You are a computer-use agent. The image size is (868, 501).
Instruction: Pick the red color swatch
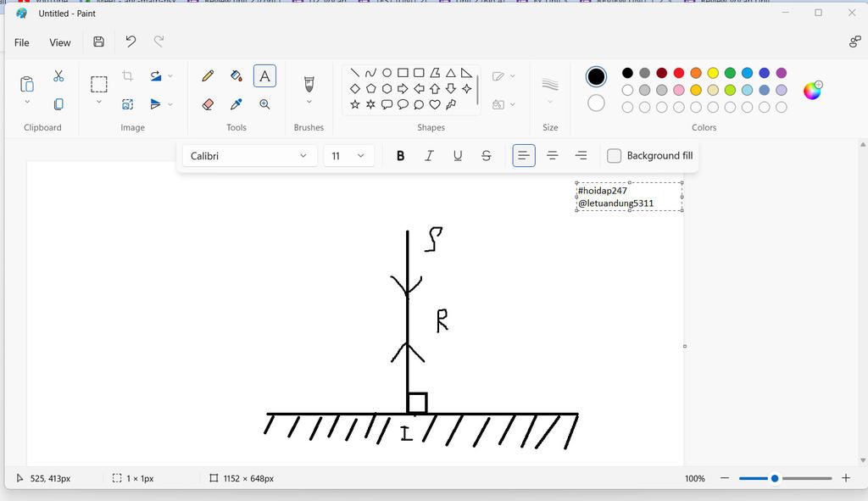tap(679, 73)
